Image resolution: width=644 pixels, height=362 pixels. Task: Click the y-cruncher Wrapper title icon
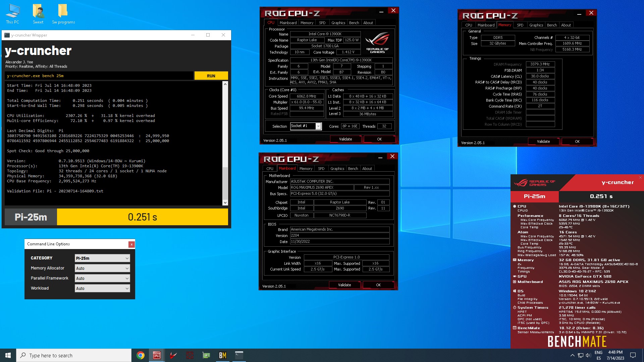7,35
